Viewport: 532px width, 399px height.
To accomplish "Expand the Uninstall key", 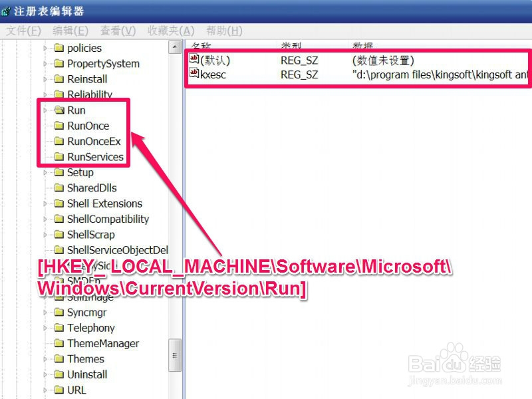I will (45, 375).
